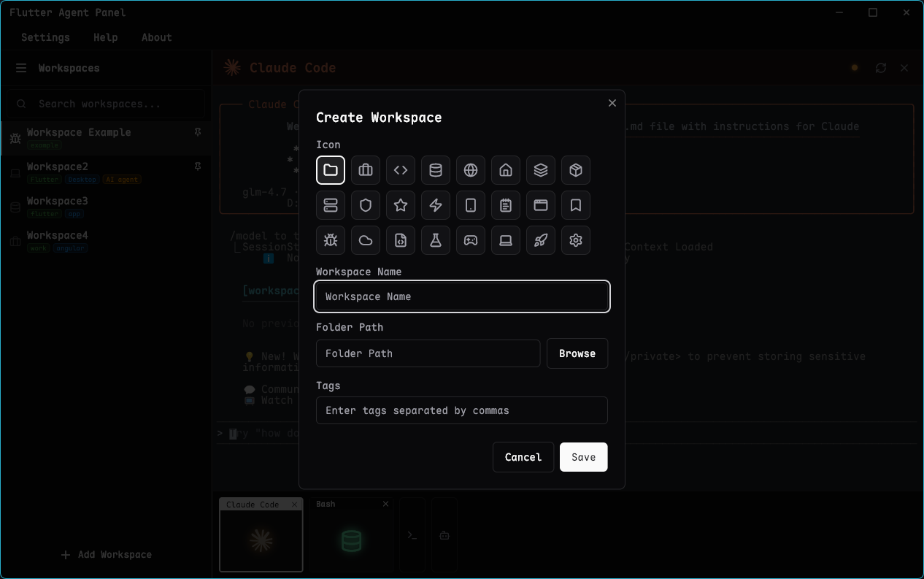The height and width of the screenshot is (579, 924).
Task: Add a new agent robot session
Action: 444,535
